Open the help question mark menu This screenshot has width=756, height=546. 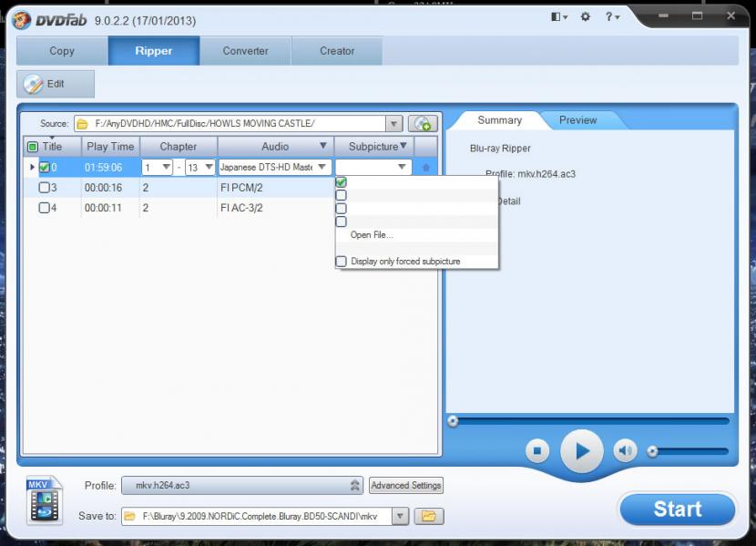(x=612, y=17)
